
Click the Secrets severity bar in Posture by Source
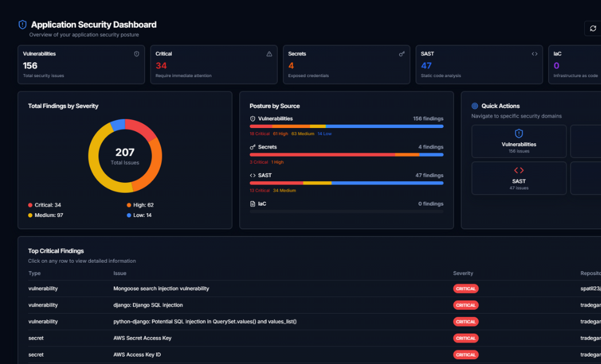pyautogui.click(x=346, y=155)
